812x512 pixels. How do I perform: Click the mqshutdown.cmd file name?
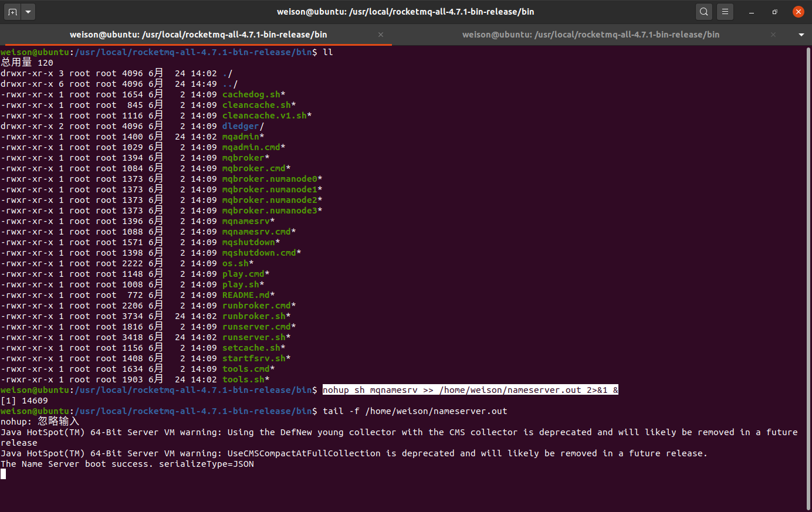click(259, 253)
